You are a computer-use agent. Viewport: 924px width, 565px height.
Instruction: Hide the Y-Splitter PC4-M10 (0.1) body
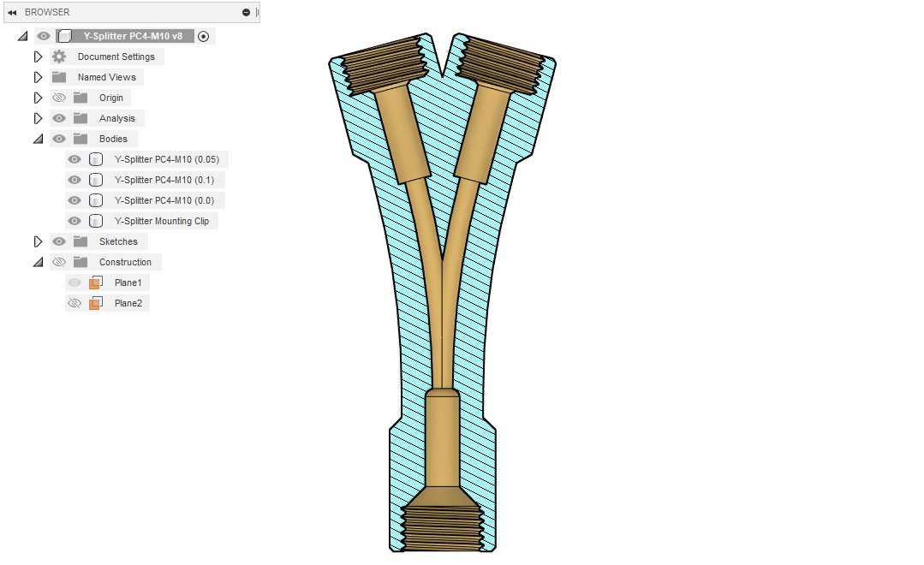tap(75, 180)
